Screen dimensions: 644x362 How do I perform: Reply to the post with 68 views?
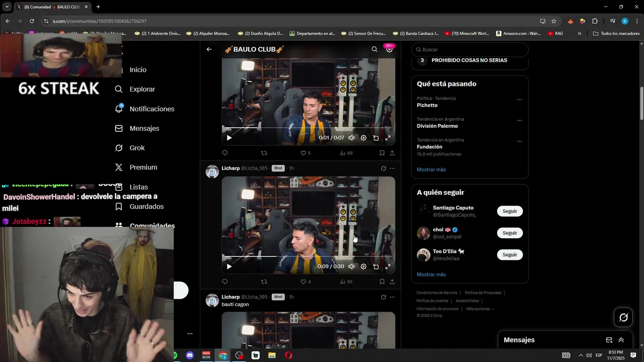tap(225, 153)
